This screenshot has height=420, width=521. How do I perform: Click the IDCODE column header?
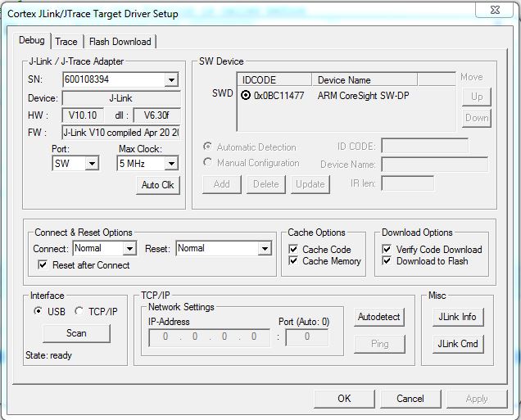[x=274, y=79]
